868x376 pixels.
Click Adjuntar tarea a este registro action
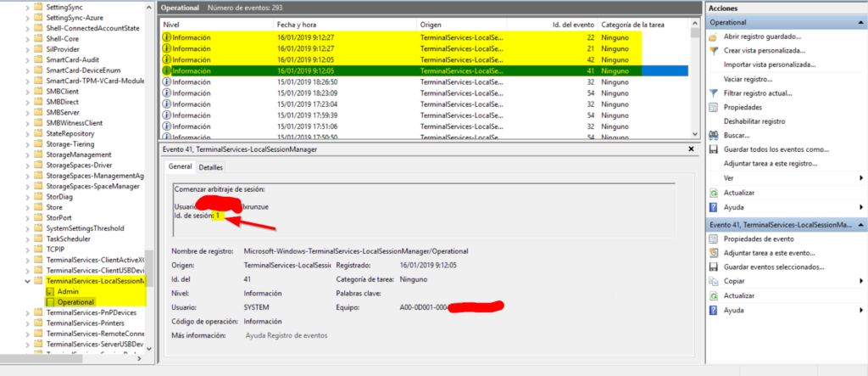click(771, 164)
